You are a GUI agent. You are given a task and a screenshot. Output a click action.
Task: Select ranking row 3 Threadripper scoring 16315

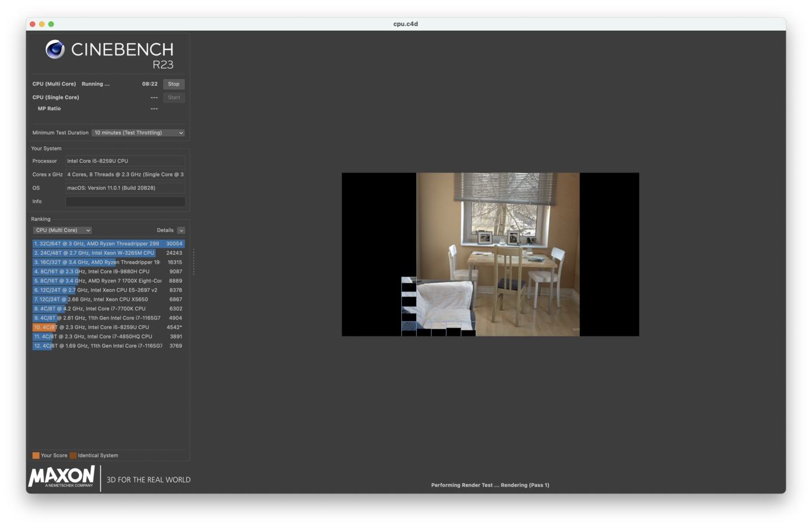click(109, 263)
